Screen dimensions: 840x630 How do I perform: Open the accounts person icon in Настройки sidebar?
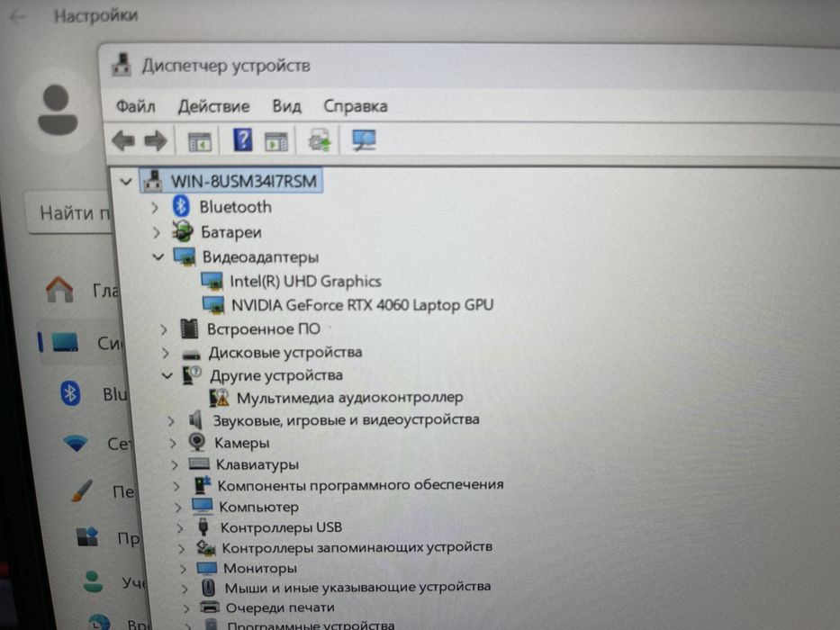coord(94,581)
